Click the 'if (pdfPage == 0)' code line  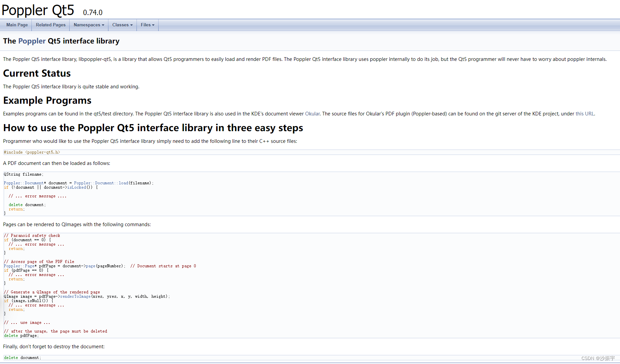tap(26, 270)
